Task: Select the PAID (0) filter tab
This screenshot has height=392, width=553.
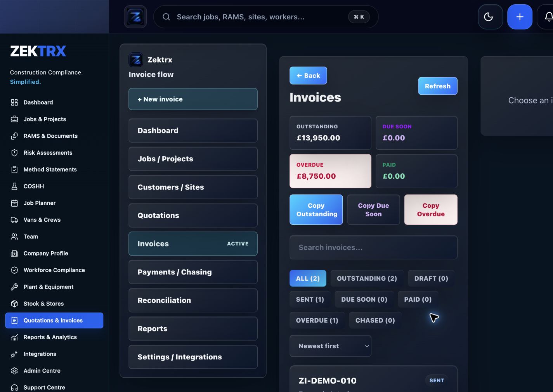Action: 418,299
